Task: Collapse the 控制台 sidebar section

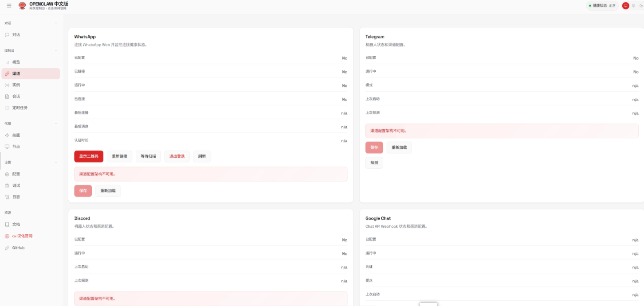Action: (56, 50)
